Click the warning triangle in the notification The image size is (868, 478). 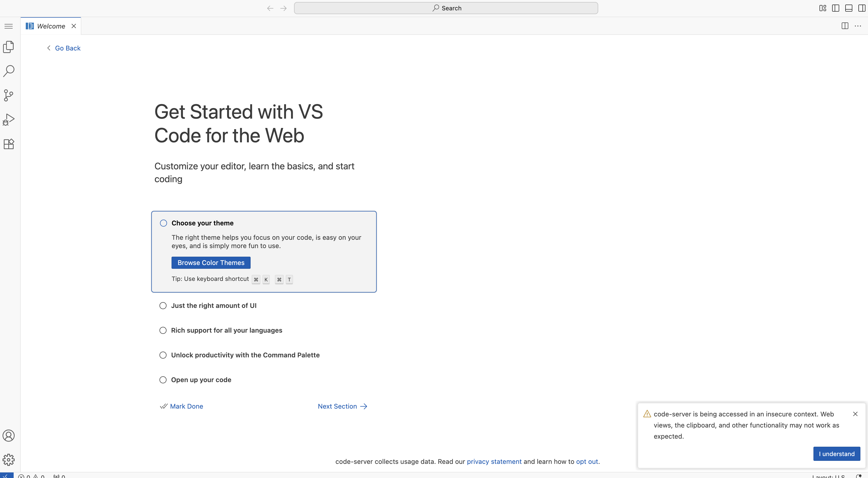point(647,414)
